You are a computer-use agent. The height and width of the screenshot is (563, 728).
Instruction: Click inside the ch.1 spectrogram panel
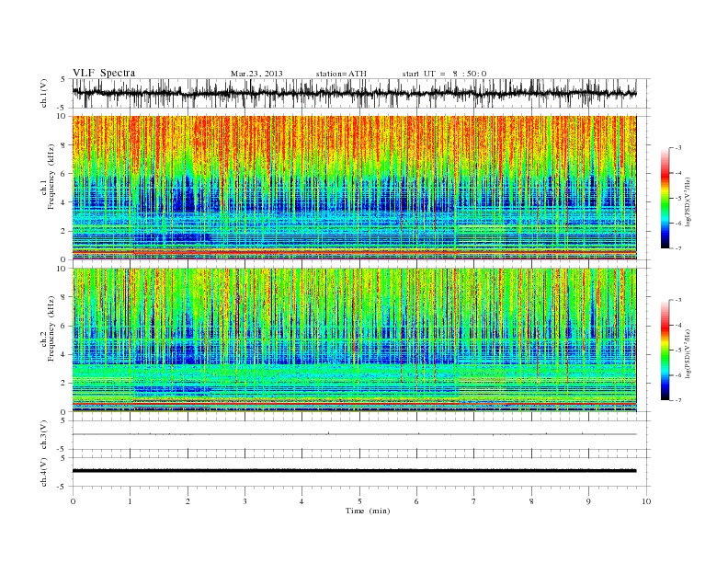[x=354, y=188]
